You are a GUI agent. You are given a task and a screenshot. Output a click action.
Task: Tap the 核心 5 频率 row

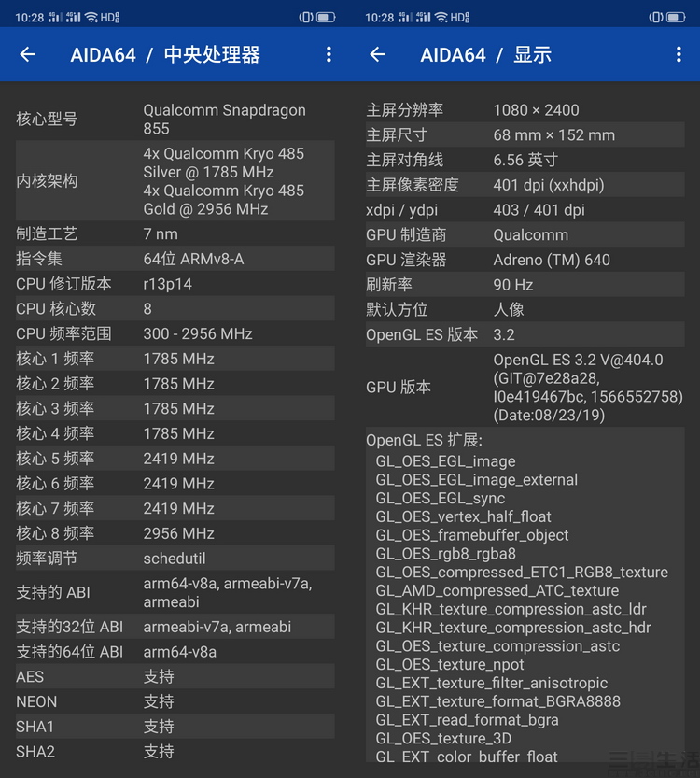click(175, 458)
